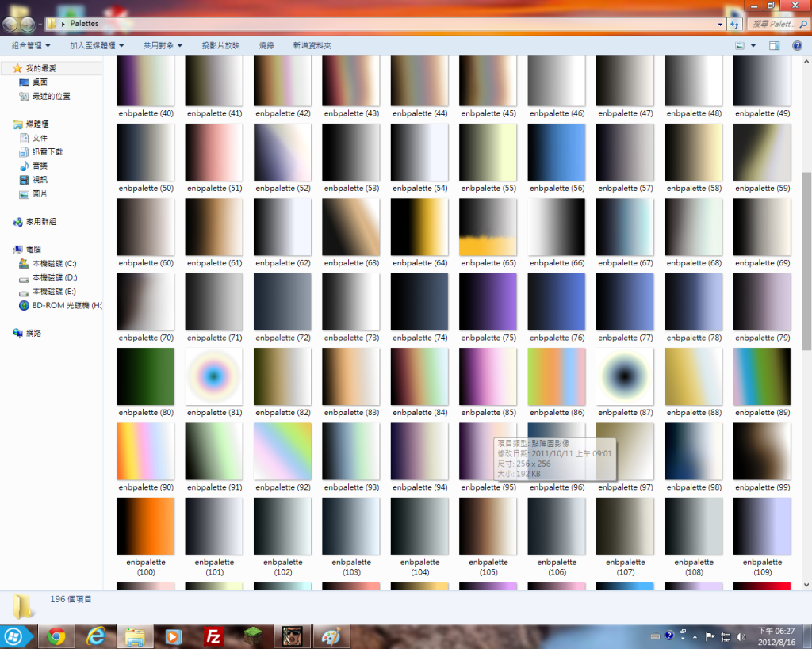The image size is (812, 649).
Task: Open the Minecraft grass block taskbar icon
Action: (252, 636)
